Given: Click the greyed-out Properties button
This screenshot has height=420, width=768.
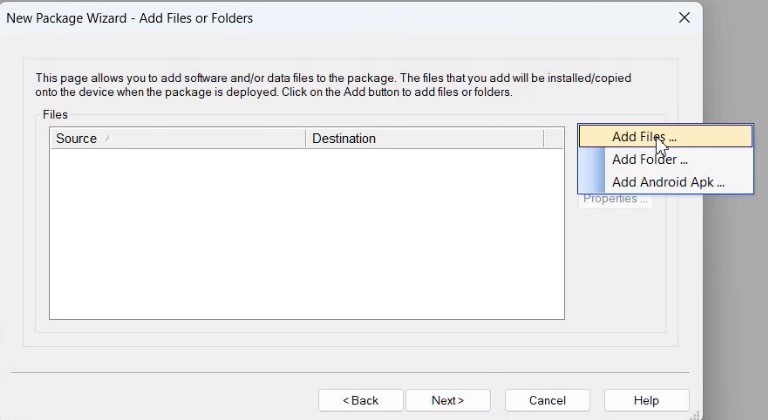Looking at the screenshot, I should (616, 199).
